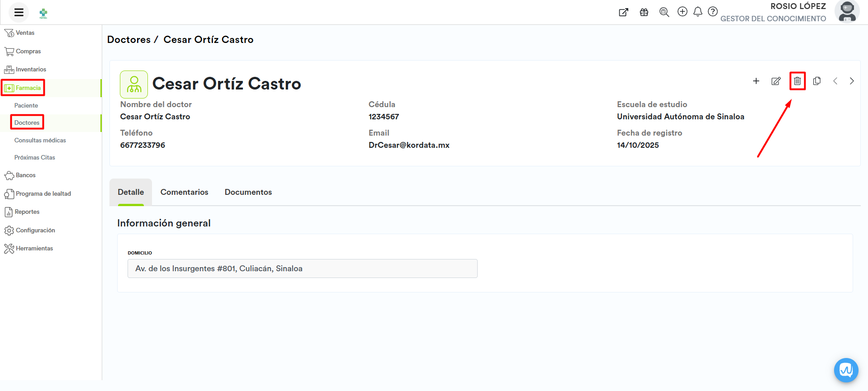
Task: Click the gift icon in top bar
Action: tap(644, 12)
